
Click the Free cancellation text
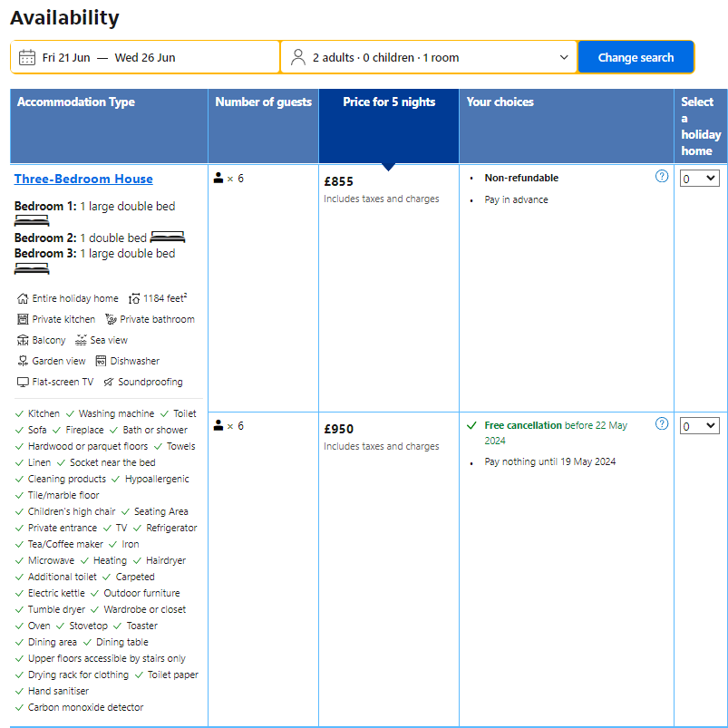(523, 425)
